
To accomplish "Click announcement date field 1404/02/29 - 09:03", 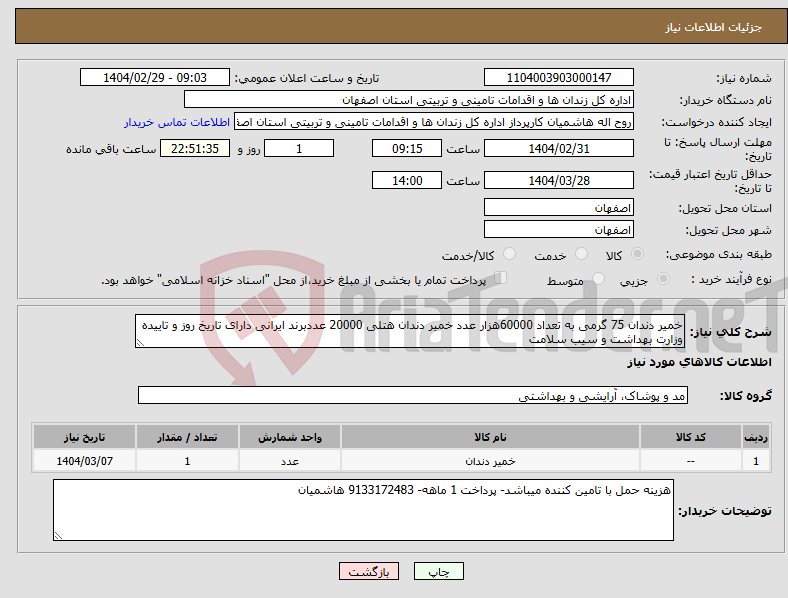I will point(155,77).
